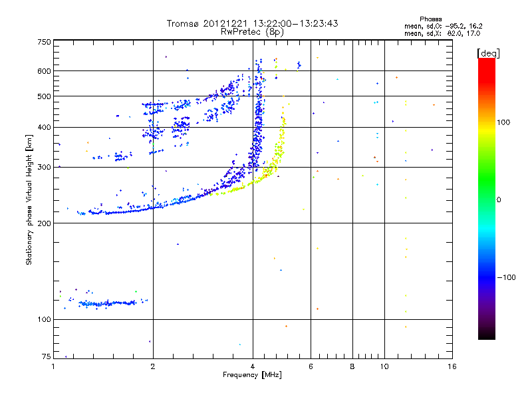Click the subtitle 'RwPretec (8p)'
The height and width of the screenshot is (399, 532).
(252, 32)
